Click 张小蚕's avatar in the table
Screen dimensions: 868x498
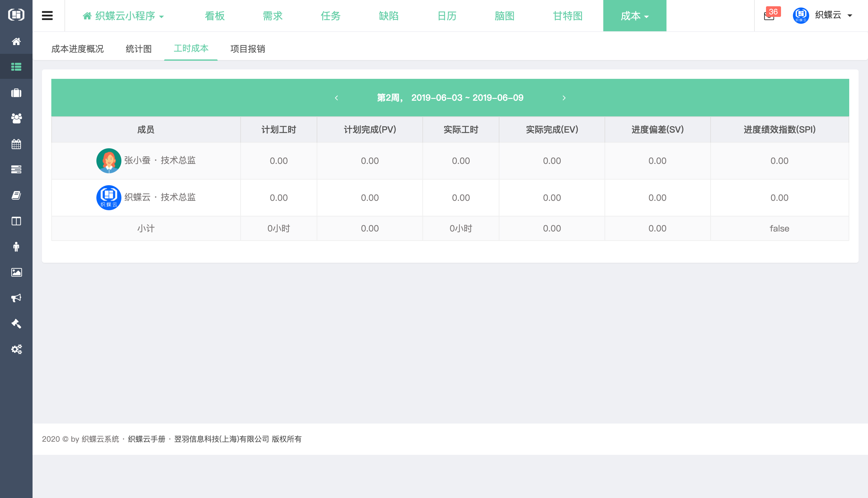coord(109,160)
